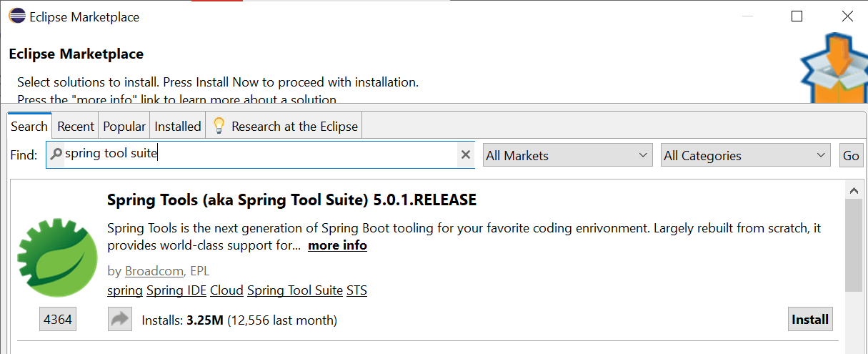Click the share arrow icon beside Installs
The image size is (868, 354).
(120, 320)
